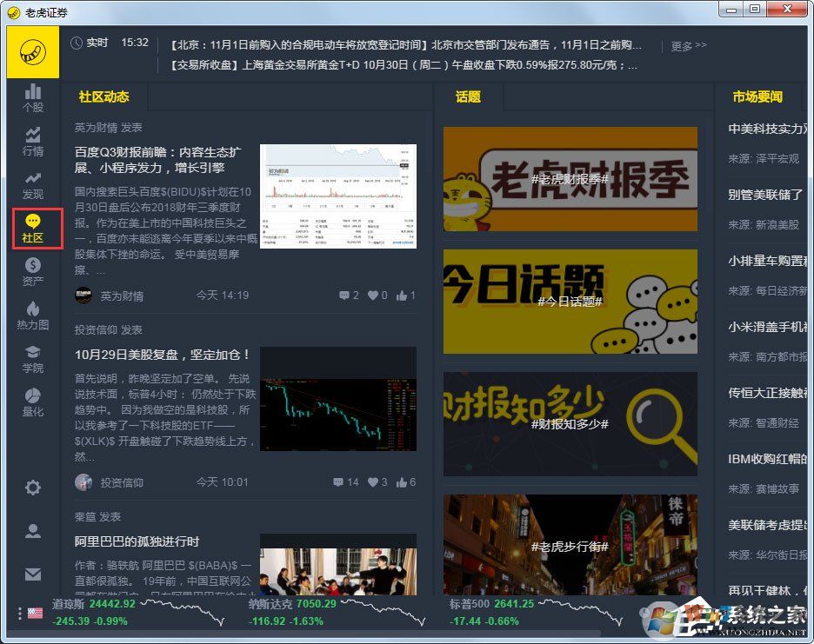Open the 小排量车购置税 market news item
The width and height of the screenshot is (814, 644).
pos(768,261)
